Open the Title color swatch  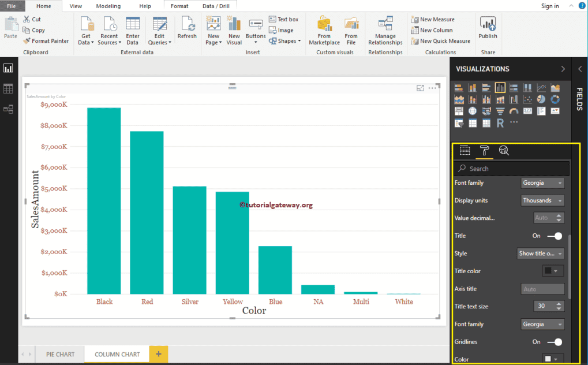tap(552, 271)
